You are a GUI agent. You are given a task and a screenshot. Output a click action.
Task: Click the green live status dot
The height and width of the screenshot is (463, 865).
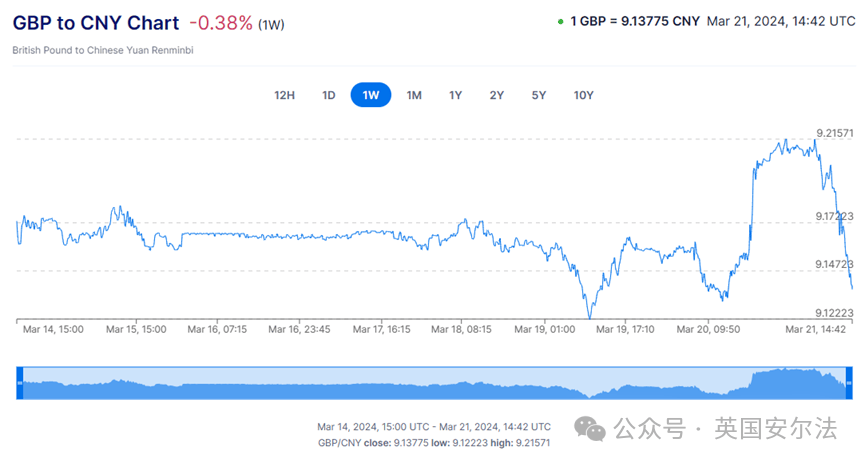point(561,22)
